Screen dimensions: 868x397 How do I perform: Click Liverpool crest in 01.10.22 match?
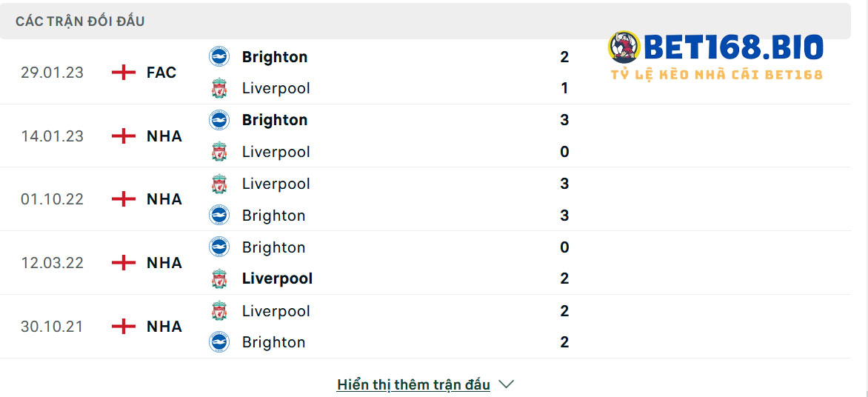coord(219,184)
